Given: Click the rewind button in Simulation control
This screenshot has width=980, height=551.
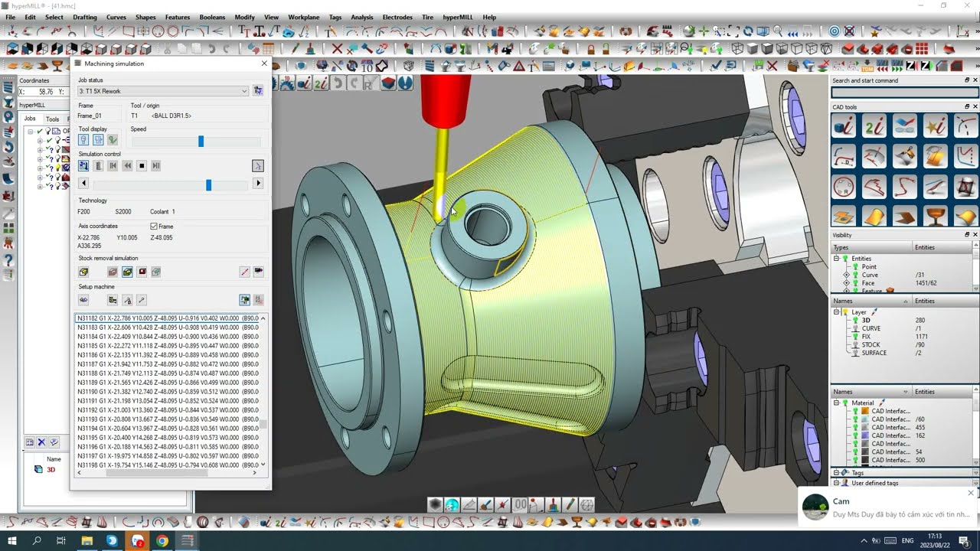Looking at the screenshot, I should (x=127, y=165).
